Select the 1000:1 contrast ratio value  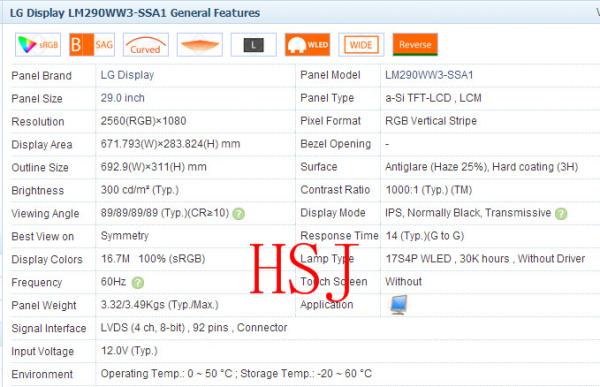tap(429, 190)
